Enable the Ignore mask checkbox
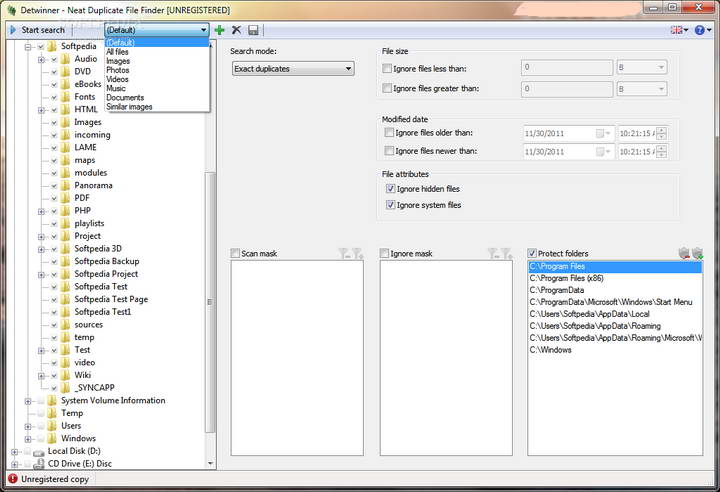Viewport: 720px width, 492px height. click(x=384, y=253)
